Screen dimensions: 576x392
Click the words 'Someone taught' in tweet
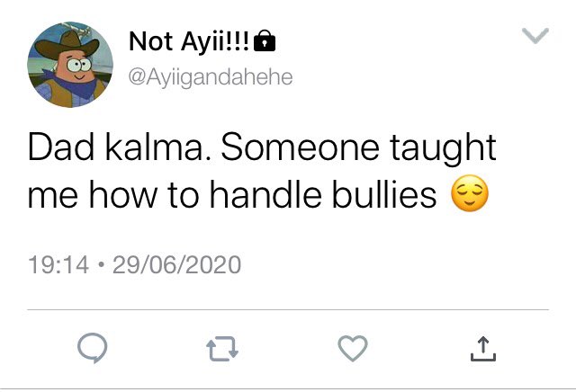pyautogui.click(x=358, y=148)
